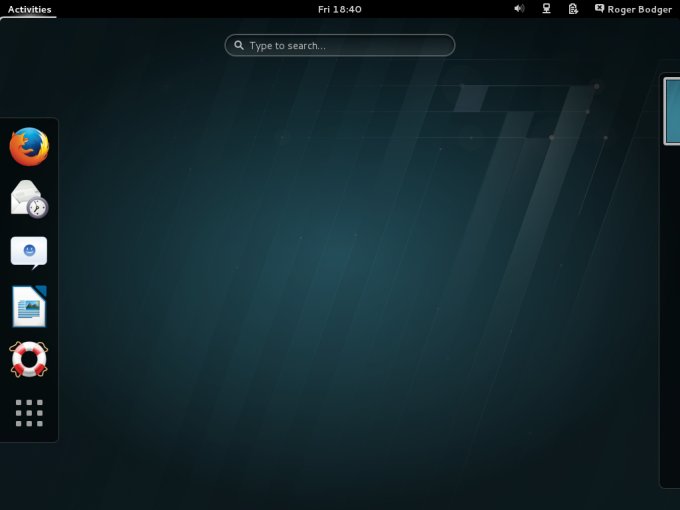Open the volume indicator in the top bar
680x510 pixels.
pos(519,9)
